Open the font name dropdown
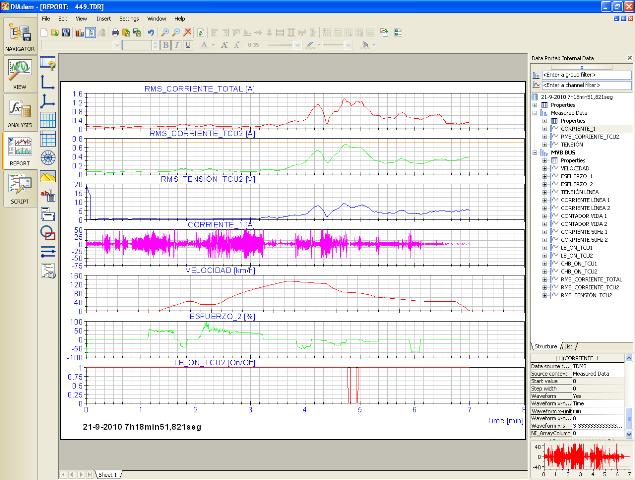 click(116, 45)
